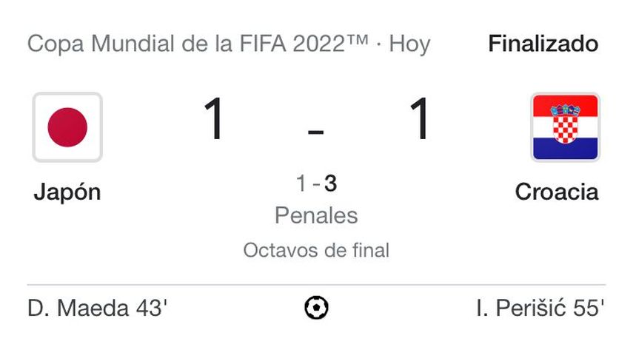Click the Finalizado match status
The height and width of the screenshot is (364, 633).
pyautogui.click(x=543, y=44)
